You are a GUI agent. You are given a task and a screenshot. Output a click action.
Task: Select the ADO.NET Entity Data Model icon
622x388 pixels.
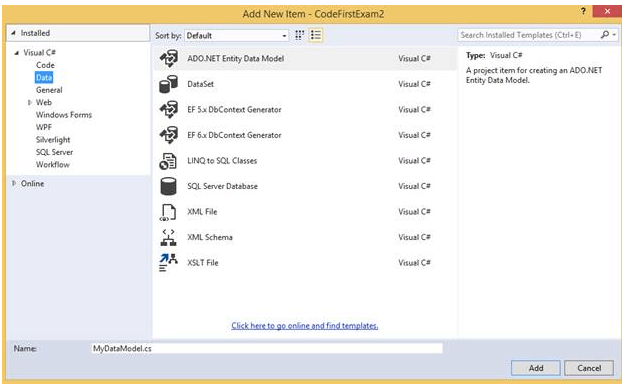169,58
